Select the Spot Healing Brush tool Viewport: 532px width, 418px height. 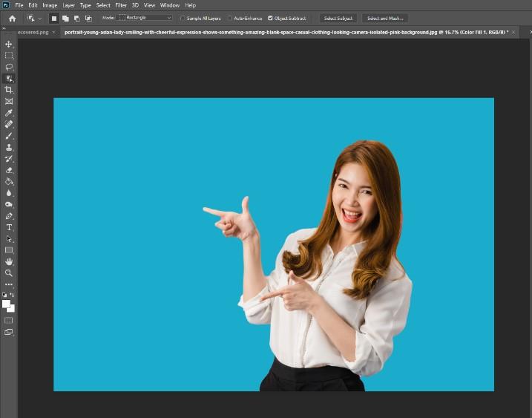tap(9, 124)
